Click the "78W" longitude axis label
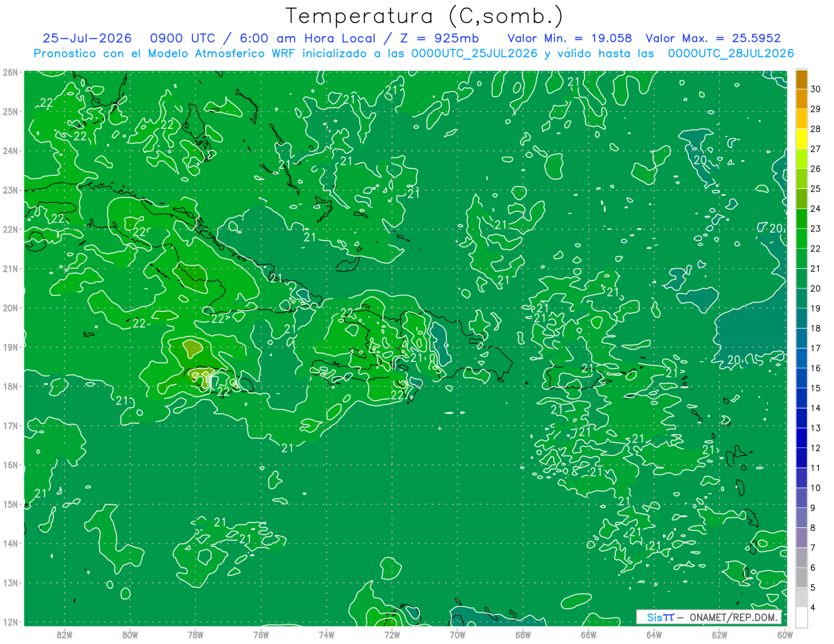This screenshot has height=644, width=834. coord(195,634)
